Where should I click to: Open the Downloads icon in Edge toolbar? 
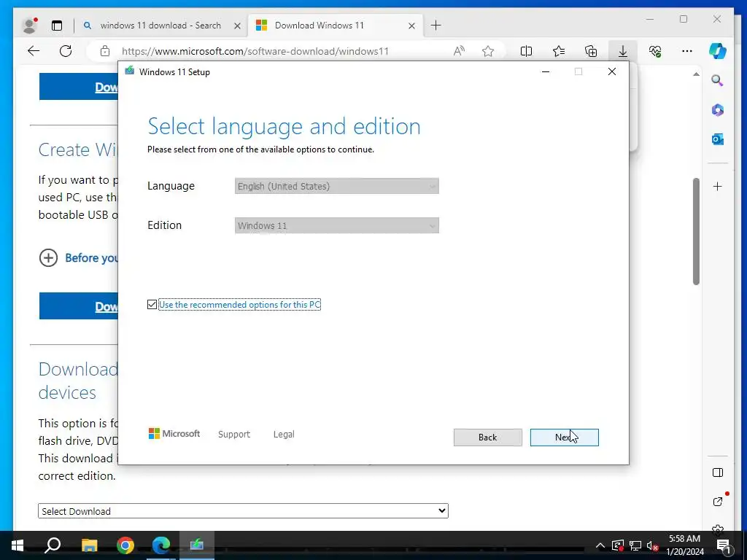point(623,51)
